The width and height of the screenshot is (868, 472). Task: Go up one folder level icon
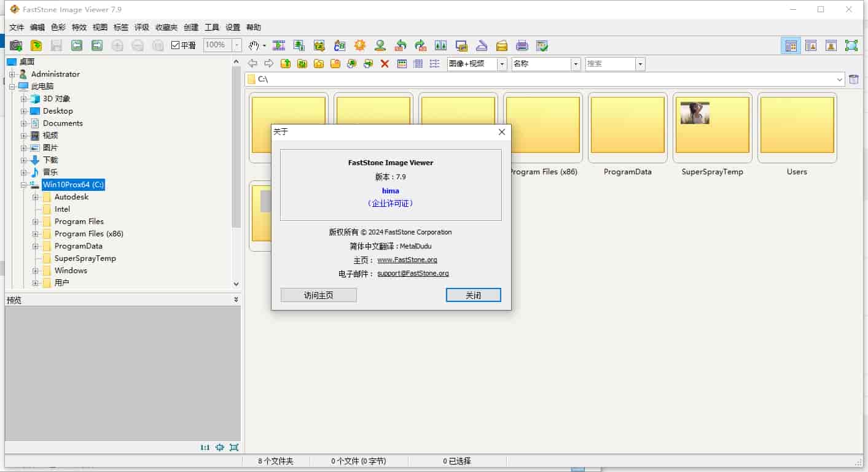point(286,64)
